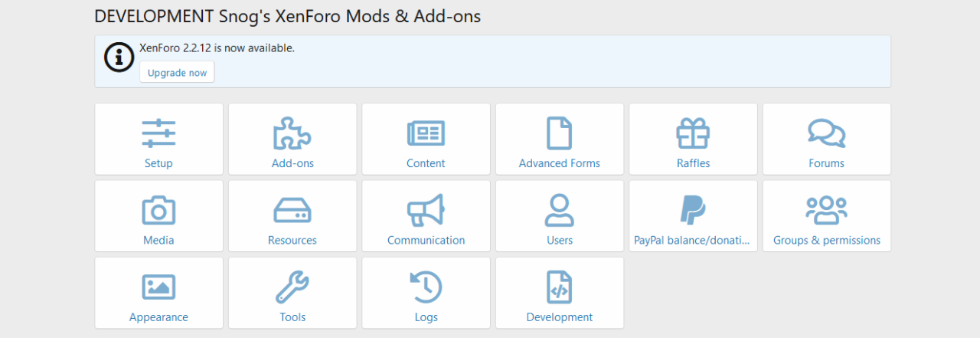Open the Forums speech bubbles icon
The width and height of the screenshot is (980, 338).
pyautogui.click(x=826, y=133)
